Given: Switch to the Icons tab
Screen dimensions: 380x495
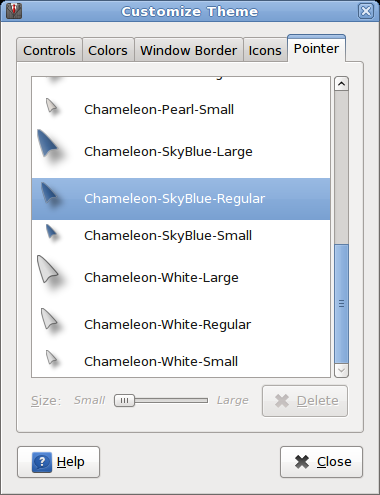Looking at the screenshot, I should tap(265, 50).
